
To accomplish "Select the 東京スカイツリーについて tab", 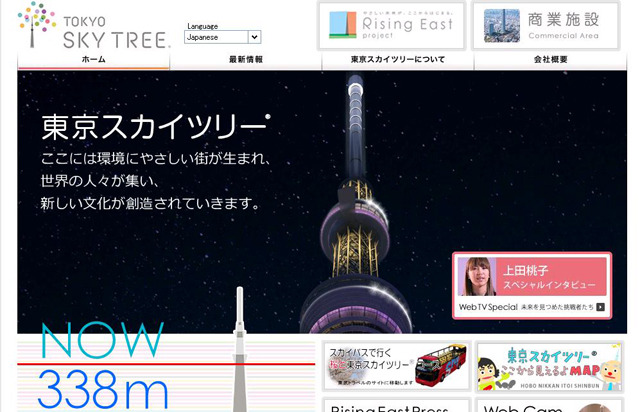I will point(398,60).
